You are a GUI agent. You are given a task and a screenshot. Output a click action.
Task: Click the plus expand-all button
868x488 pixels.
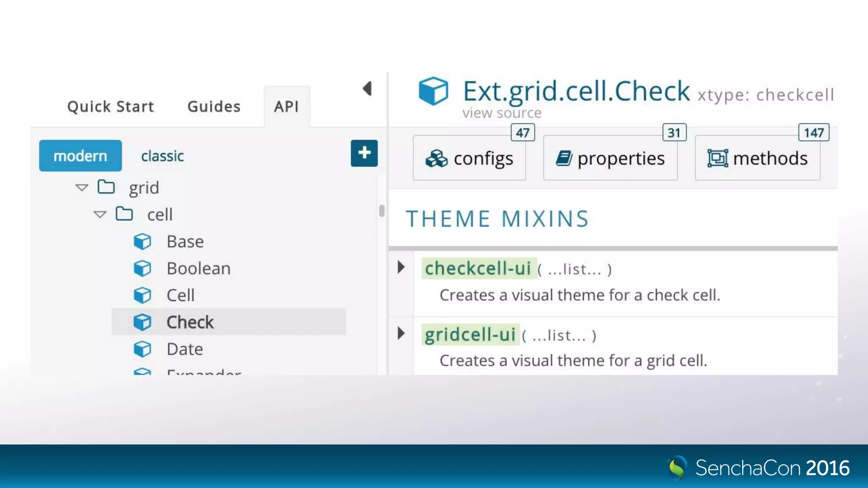pos(364,153)
